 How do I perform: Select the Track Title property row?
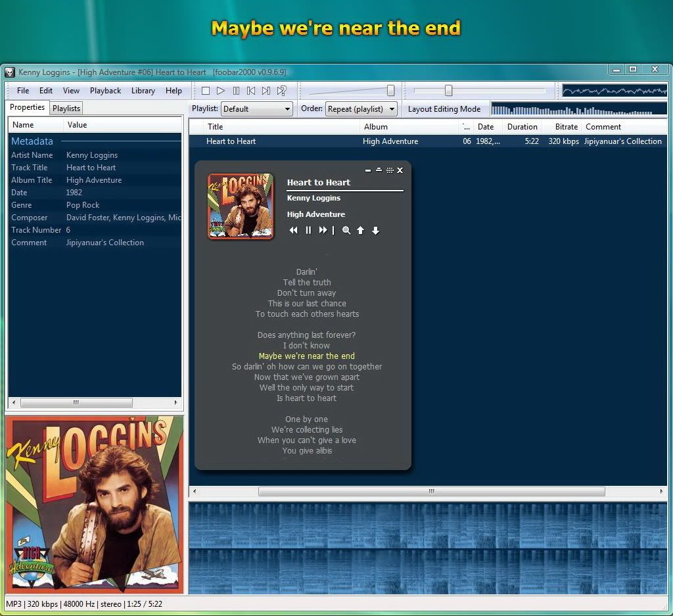click(95, 168)
